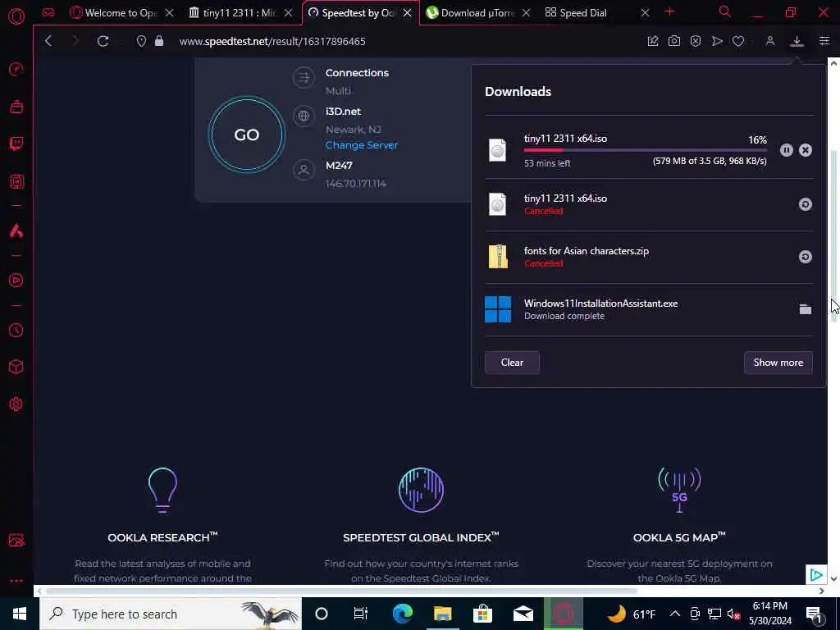Click the page vertical scrollbar thumb
The width and height of the screenshot is (840, 630).
[x=833, y=235]
